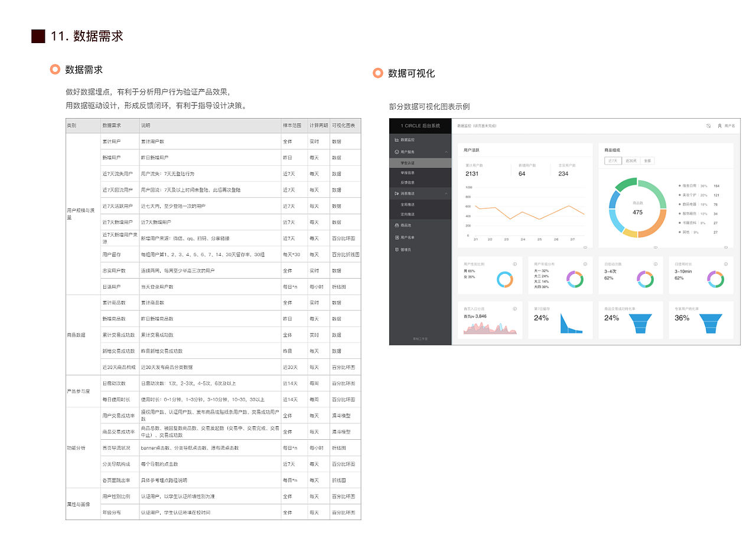Click the 11. 数据需求 page heading
This screenshot has width=756, height=539.
[x=87, y=36]
